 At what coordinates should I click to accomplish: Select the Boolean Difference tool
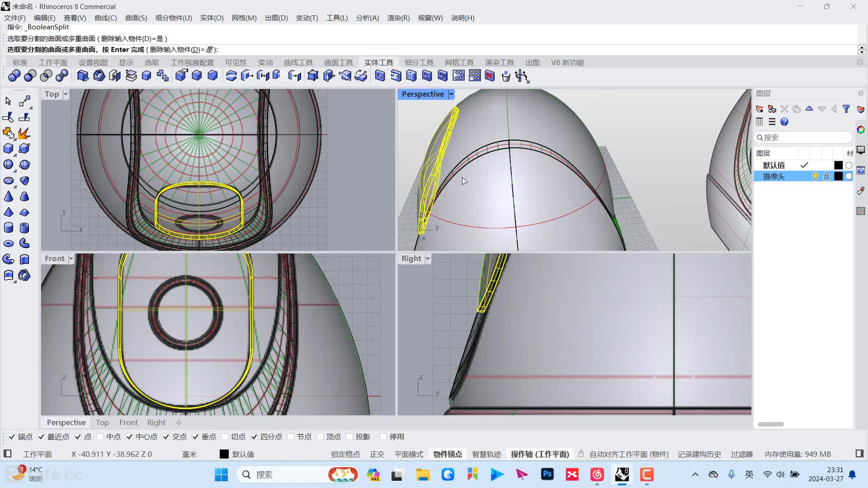point(30,76)
